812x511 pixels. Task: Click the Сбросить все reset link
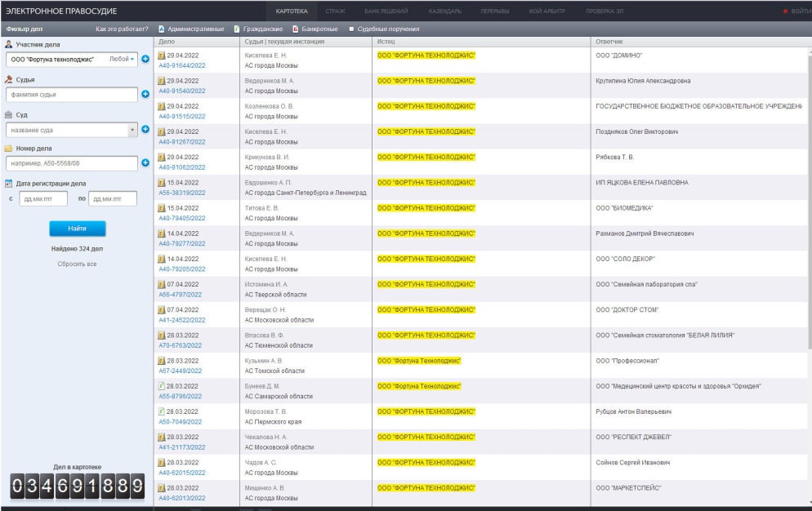77,264
